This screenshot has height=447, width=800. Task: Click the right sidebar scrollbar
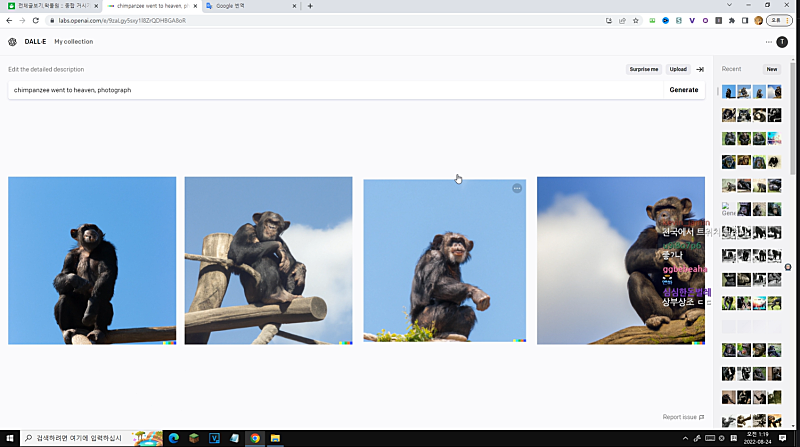click(792, 117)
